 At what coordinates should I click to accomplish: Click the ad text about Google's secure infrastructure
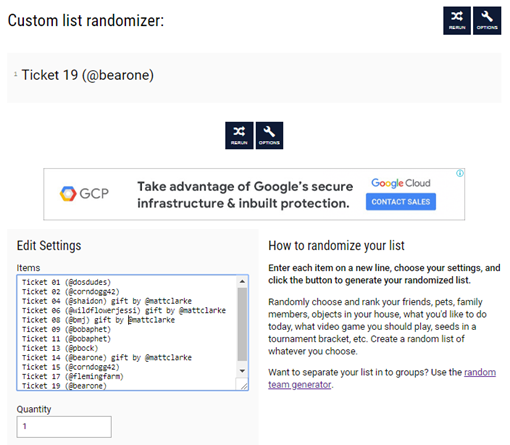coord(245,195)
